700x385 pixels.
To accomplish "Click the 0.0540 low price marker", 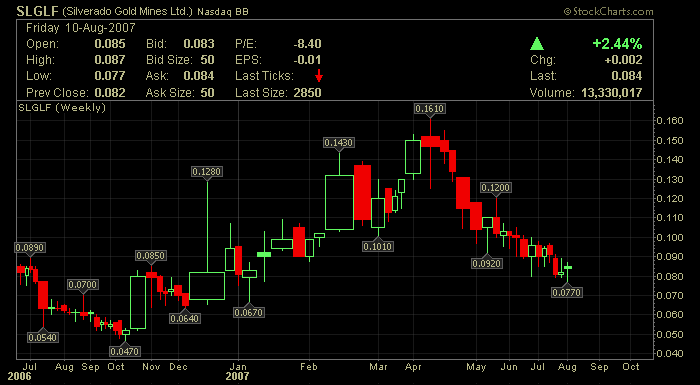I will tap(43, 337).
